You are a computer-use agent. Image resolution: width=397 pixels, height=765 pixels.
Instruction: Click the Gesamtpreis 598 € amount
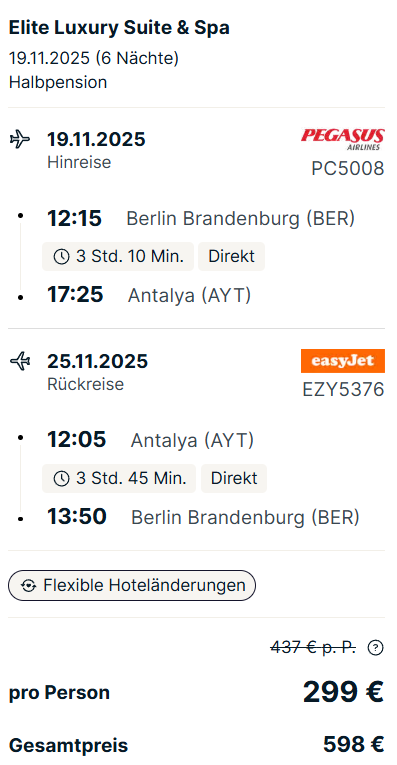[354, 745]
